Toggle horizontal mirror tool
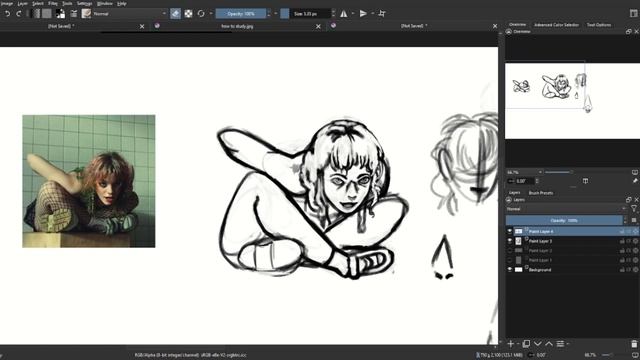The width and height of the screenshot is (640, 360). point(344,14)
